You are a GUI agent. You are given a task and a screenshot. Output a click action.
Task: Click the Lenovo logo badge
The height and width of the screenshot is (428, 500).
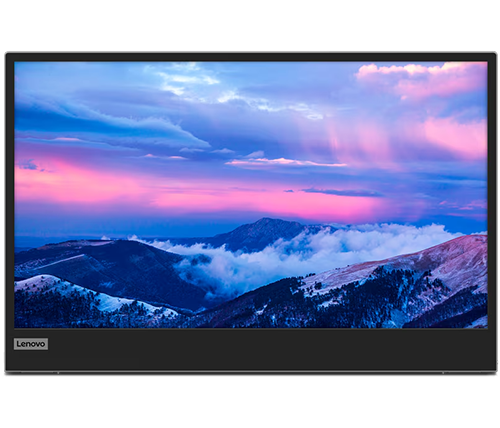(31, 344)
